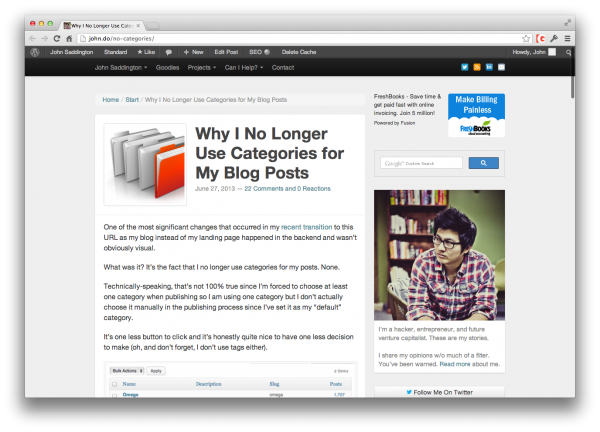Open Bulk Actions dropdown
600x432 pixels.
(x=127, y=371)
